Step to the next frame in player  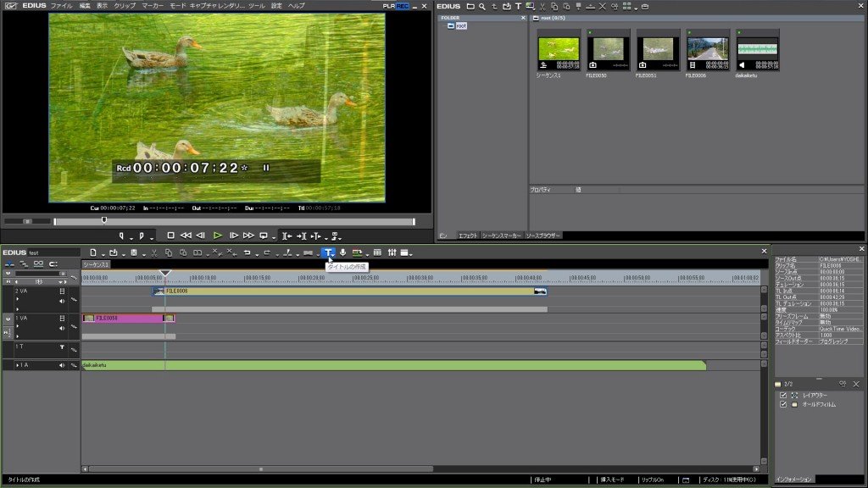click(x=234, y=236)
